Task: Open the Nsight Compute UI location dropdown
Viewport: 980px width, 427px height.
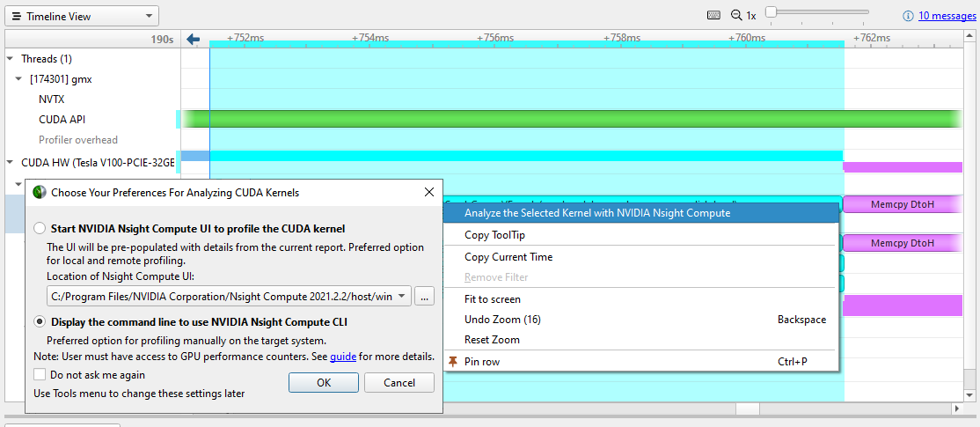Action: click(402, 297)
